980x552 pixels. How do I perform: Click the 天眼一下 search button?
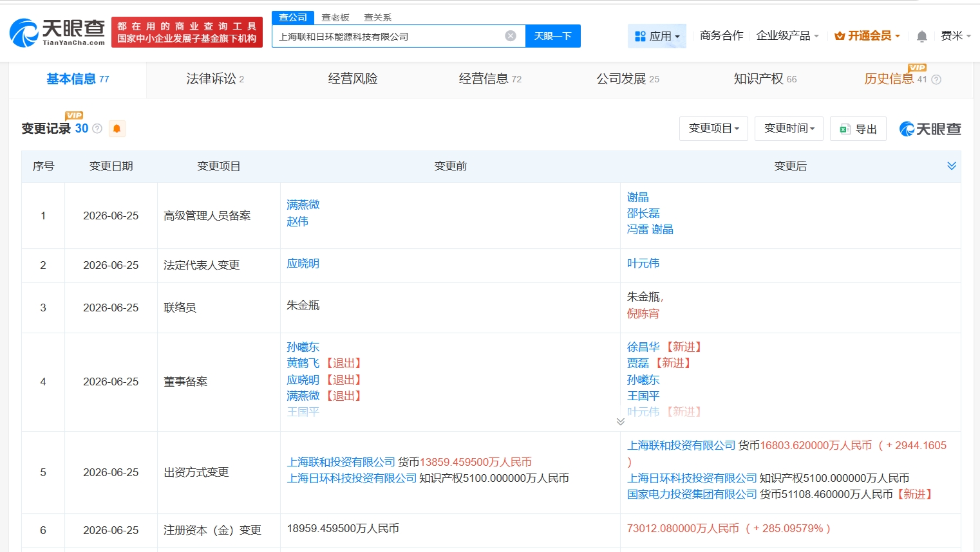pos(553,36)
